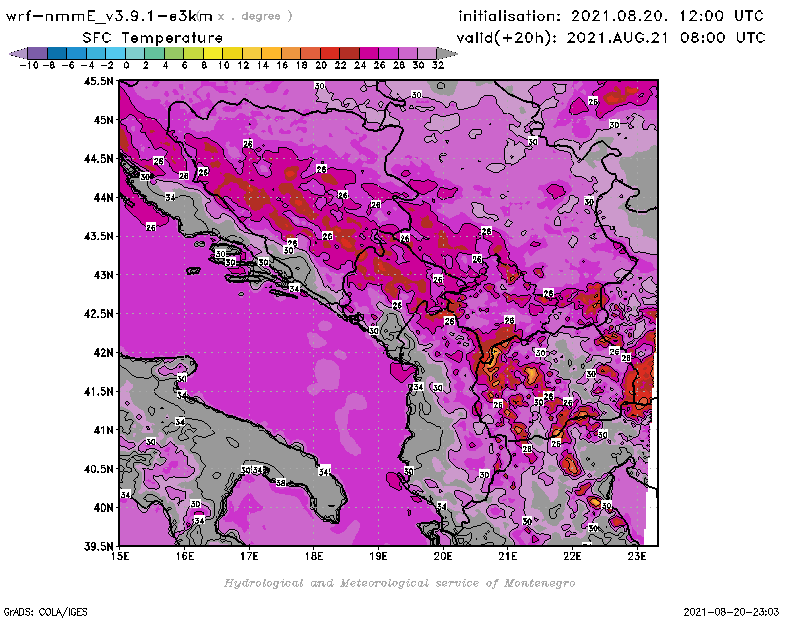Select the red legend swatch between 20 and 22

330,54
